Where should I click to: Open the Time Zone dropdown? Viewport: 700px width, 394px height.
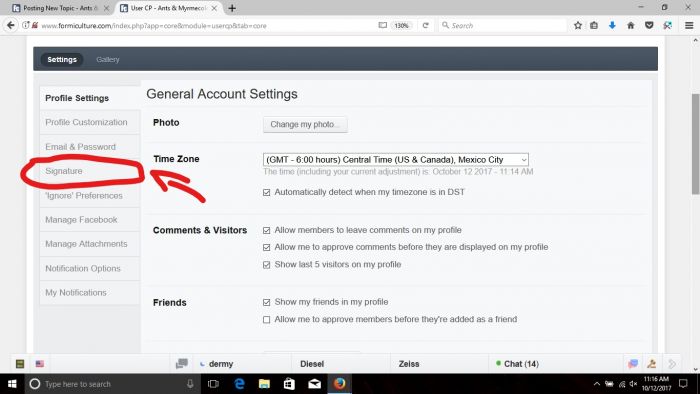click(396, 160)
